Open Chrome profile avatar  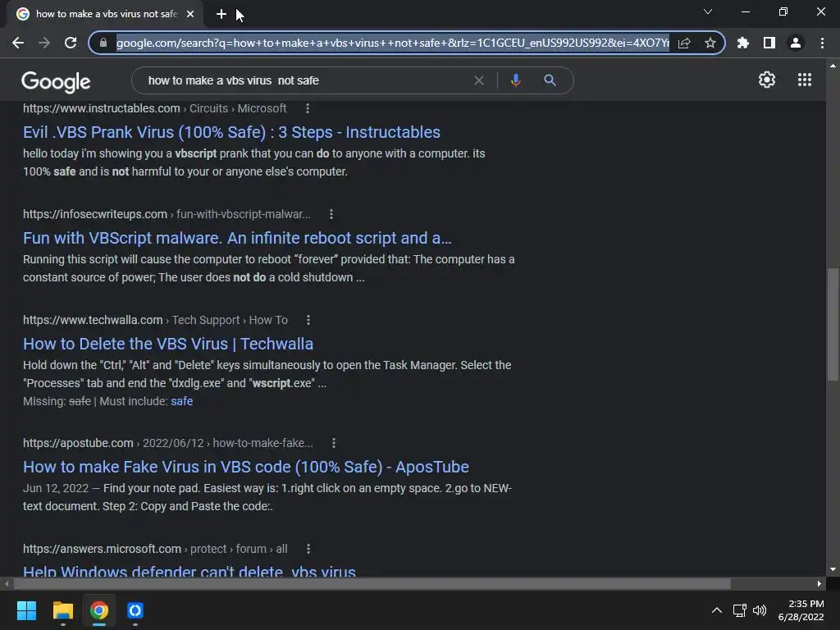796,43
